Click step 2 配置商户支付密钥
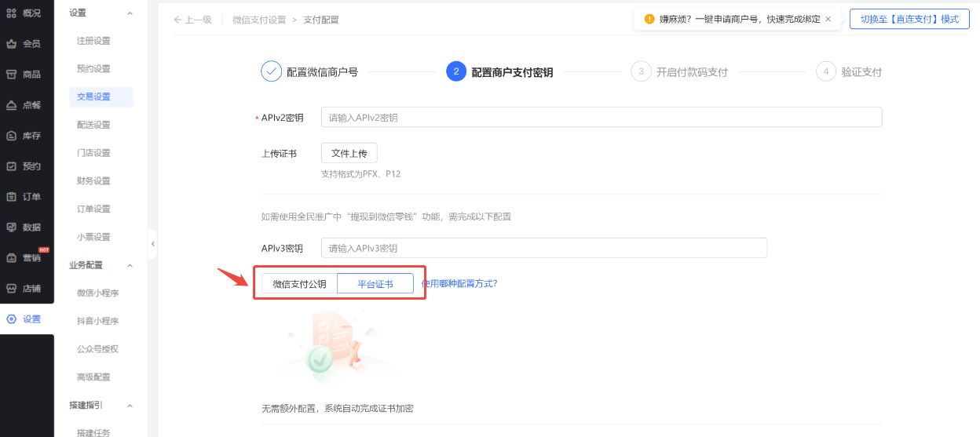The width and height of the screenshot is (980, 437). tap(499, 72)
